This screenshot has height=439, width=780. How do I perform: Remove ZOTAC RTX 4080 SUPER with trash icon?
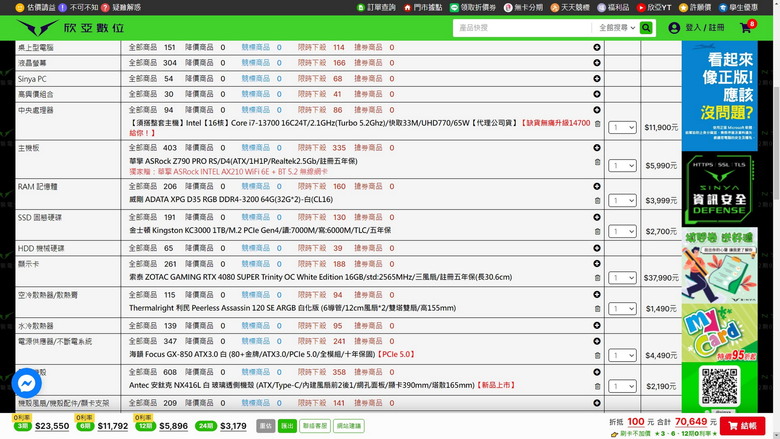click(x=597, y=278)
